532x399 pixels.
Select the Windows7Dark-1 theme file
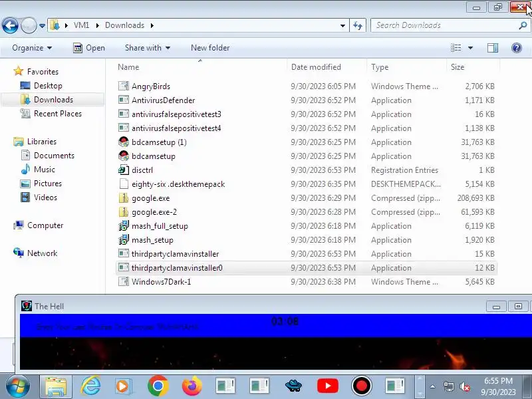161,281
